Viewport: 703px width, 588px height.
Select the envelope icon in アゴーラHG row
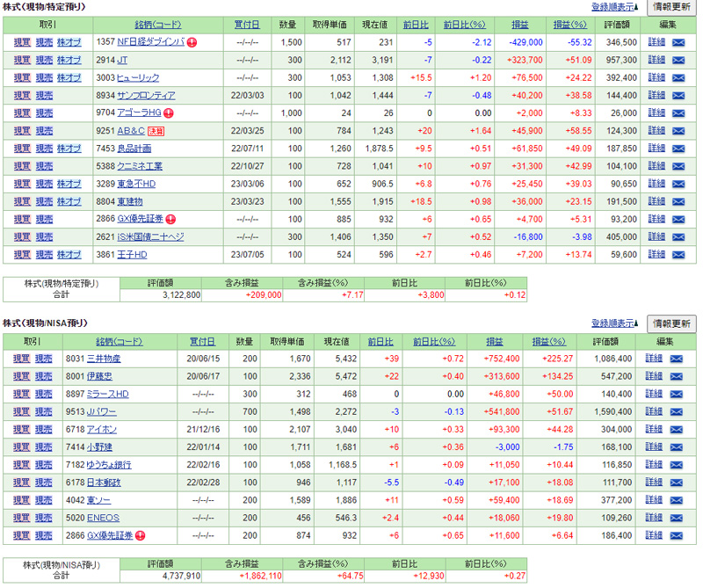678,113
